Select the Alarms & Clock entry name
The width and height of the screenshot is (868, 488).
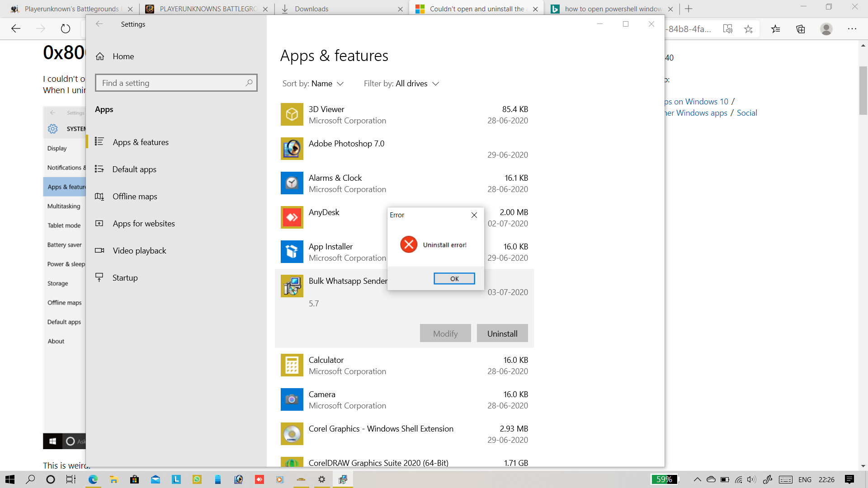pyautogui.click(x=335, y=178)
